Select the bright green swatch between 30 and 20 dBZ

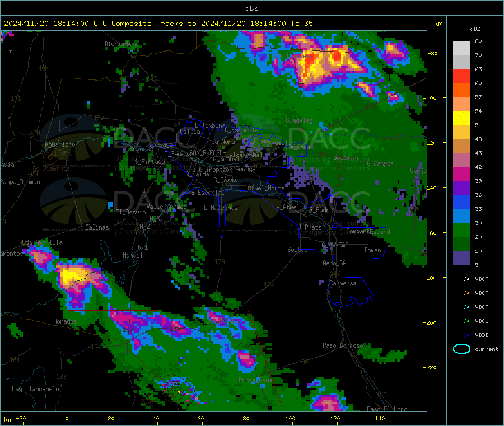pyautogui.click(x=461, y=230)
